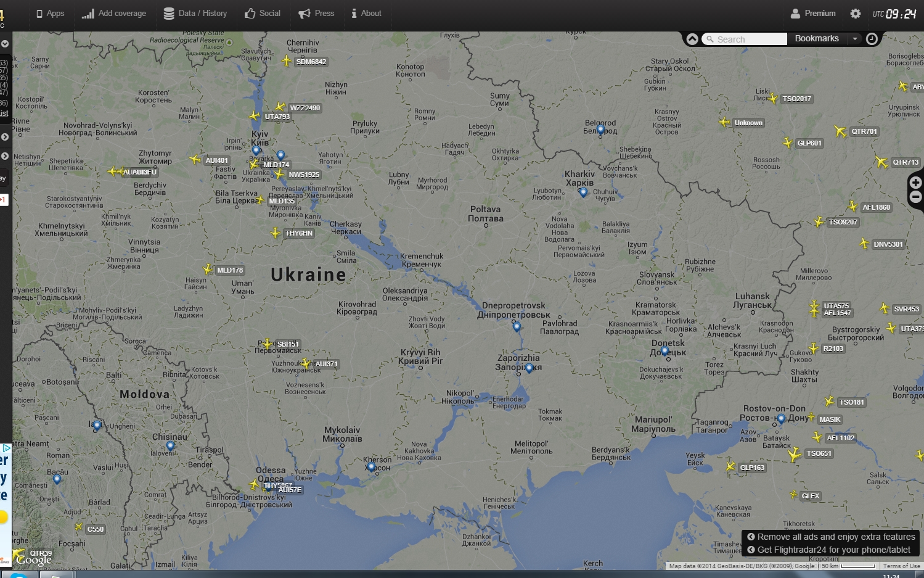Expand the Bookmarks dropdown arrow
This screenshot has width=924, height=578.
(855, 39)
